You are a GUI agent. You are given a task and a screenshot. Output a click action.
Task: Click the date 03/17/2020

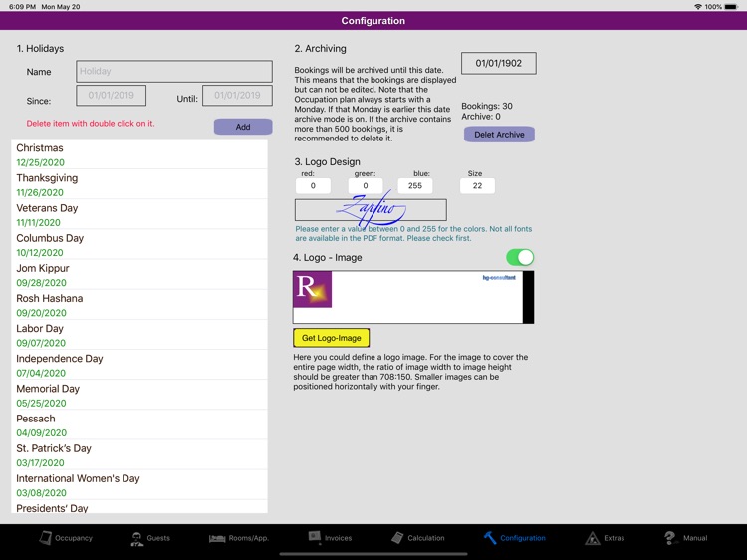click(40, 462)
